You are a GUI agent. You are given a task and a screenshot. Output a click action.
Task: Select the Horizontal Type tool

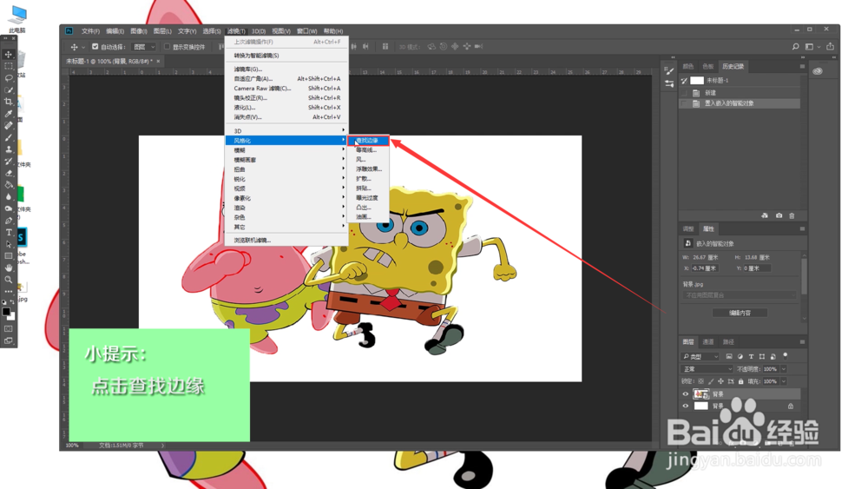pos(9,233)
